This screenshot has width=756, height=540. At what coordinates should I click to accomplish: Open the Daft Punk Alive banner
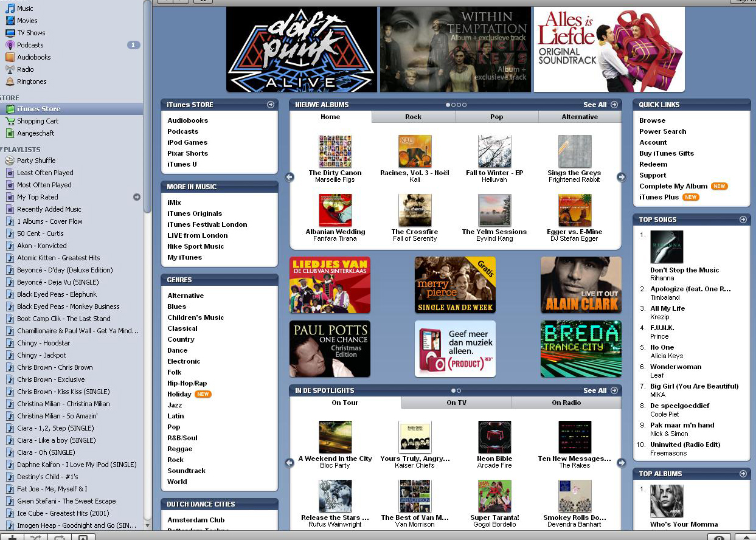point(302,49)
